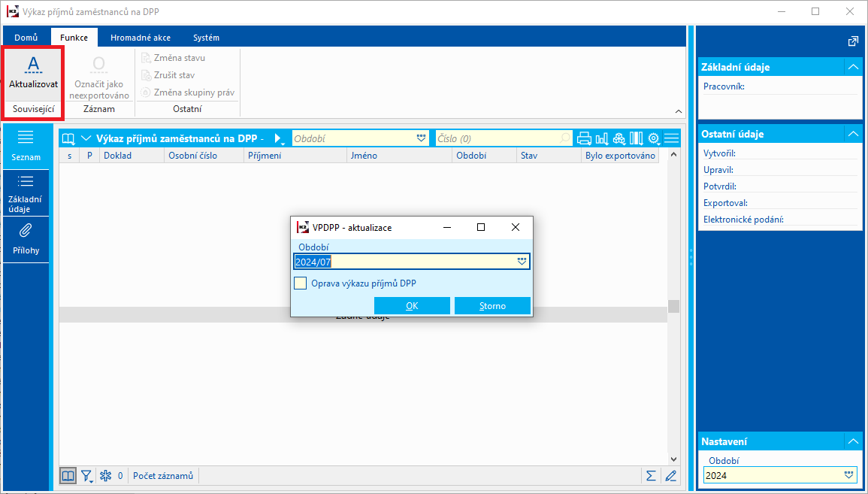
Task: Maximize the VPDPP dialog window
Action: coord(481,227)
